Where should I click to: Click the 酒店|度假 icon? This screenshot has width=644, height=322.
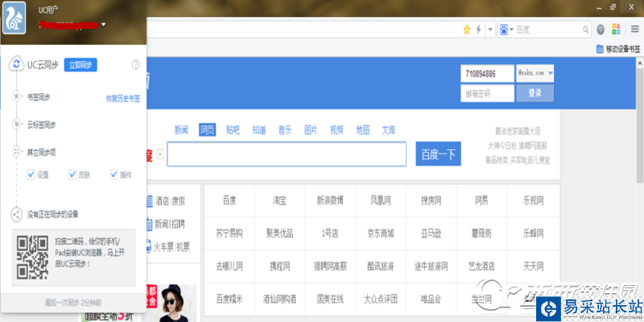pyautogui.click(x=149, y=201)
